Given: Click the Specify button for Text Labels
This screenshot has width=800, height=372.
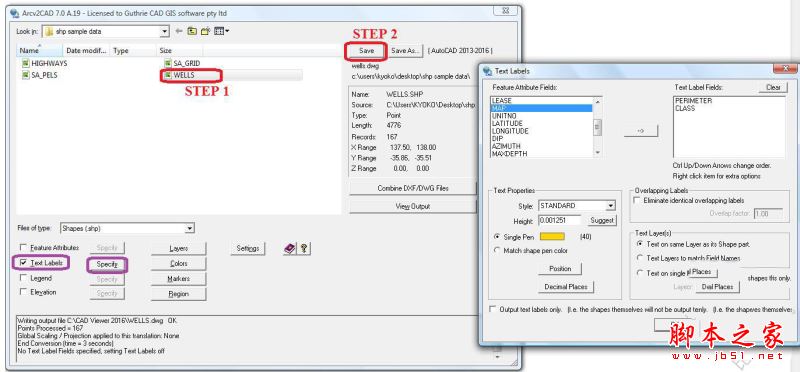Looking at the screenshot, I should click(107, 264).
